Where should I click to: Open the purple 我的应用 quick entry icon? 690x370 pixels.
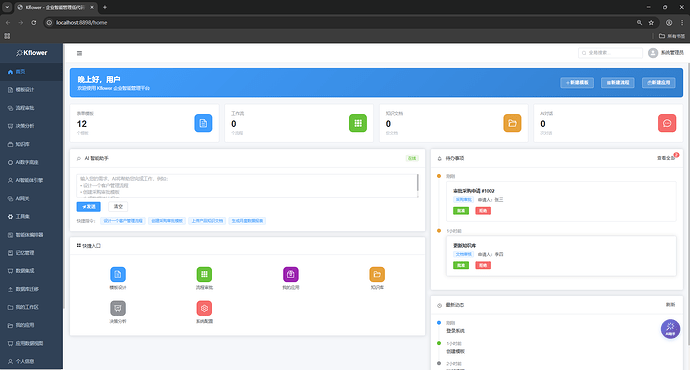pos(291,275)
